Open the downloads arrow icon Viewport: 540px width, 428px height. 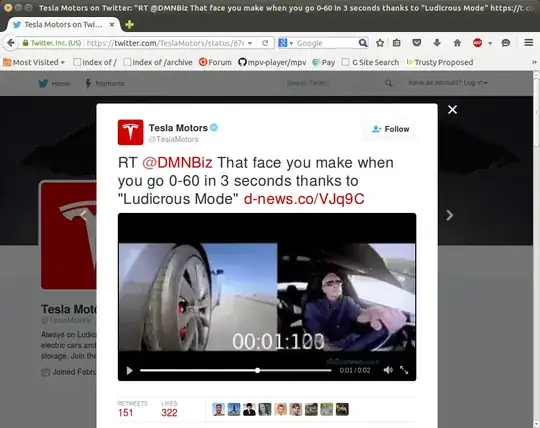tap(437, 43)
